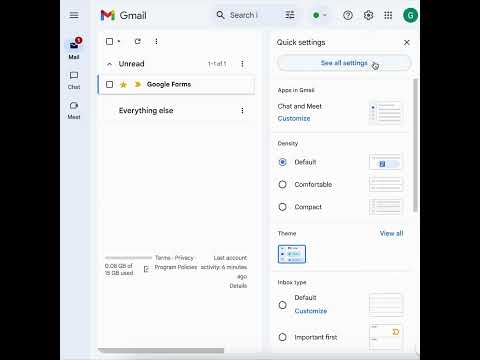480x360 pixels.
Task: Click View all themes link
Action: tap(391, 233)
